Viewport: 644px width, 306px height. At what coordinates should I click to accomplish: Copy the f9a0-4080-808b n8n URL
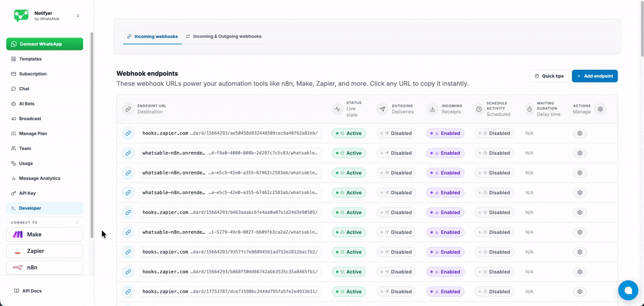click(x=230, y=153)
